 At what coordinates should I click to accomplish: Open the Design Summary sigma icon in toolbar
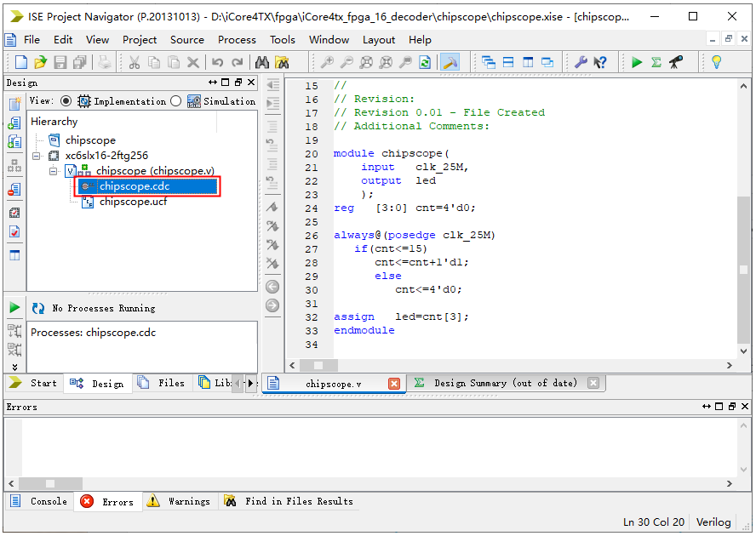pos(656,62)
